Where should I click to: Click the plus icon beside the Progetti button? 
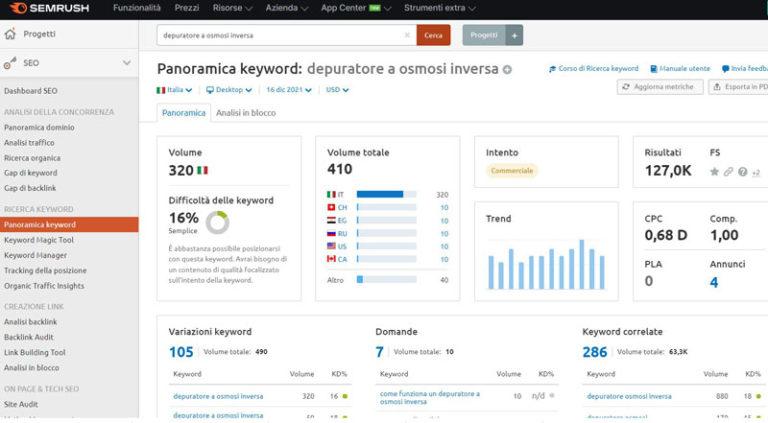tap(514, 35)
